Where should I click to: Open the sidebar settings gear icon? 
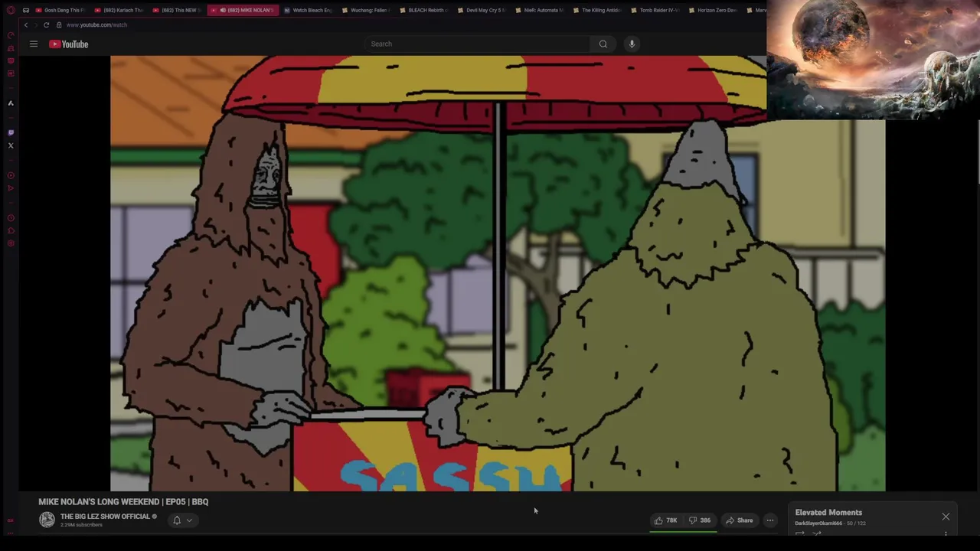[11, 243]
